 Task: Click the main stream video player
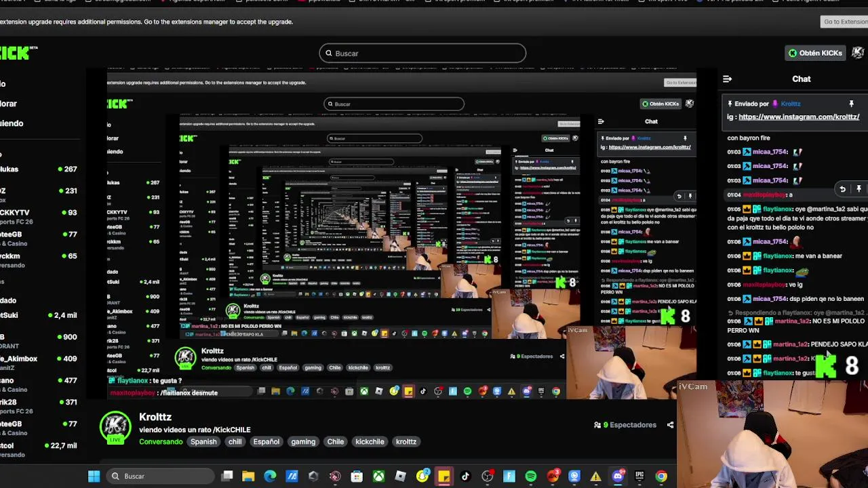tap(401, 234)
